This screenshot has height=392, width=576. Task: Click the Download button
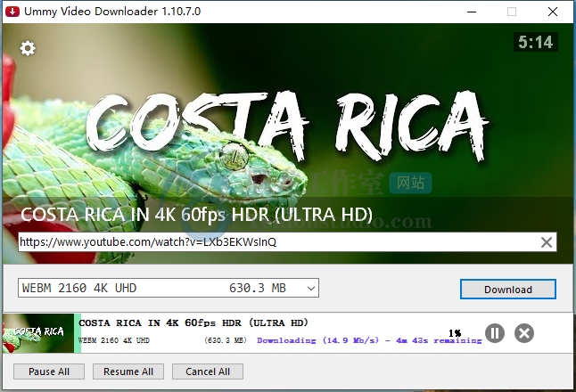508,290
